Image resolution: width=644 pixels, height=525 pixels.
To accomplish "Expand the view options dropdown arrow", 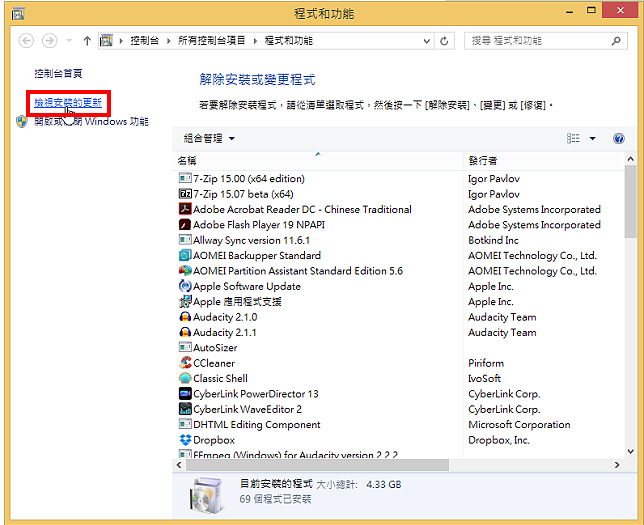I will tap(592, 138).
